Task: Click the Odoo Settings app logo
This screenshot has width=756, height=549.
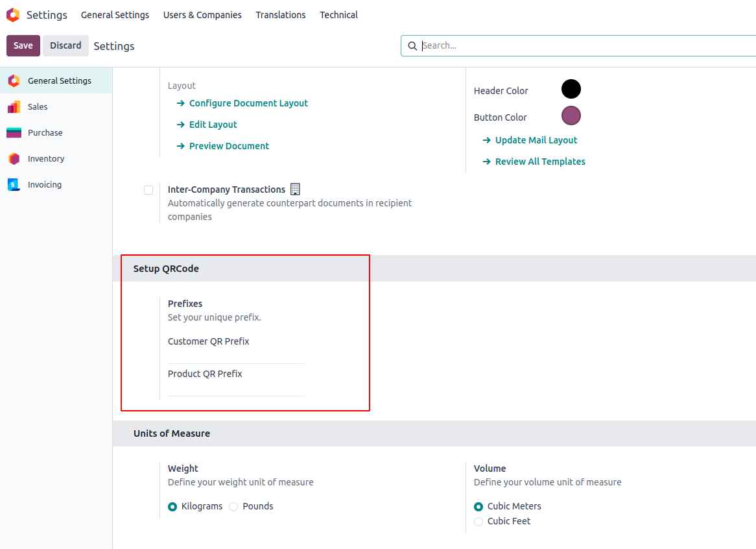Action: 13,15
